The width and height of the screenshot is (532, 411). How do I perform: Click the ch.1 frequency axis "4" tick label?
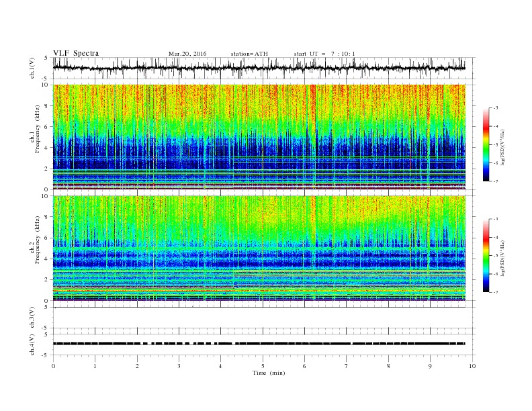[x=47, y=148]
